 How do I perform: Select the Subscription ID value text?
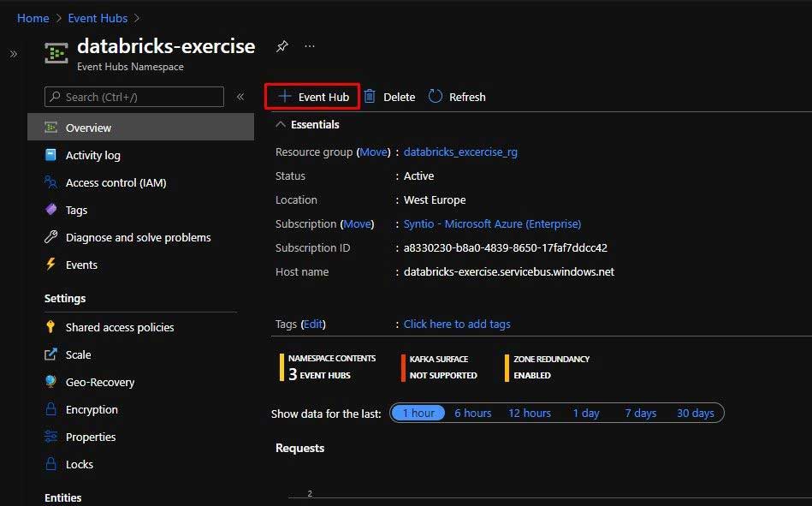pos(506,247)
